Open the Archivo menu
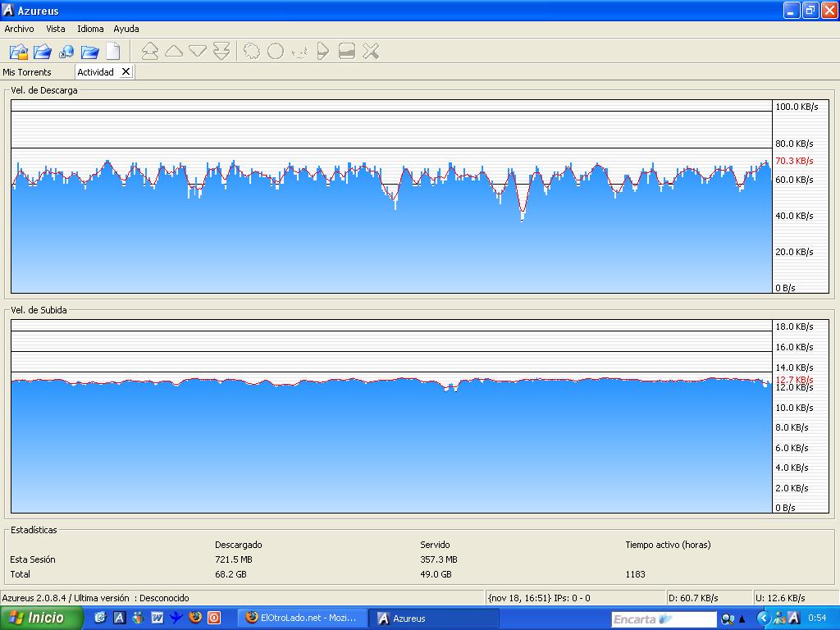Image resolution: width=840 pixels, height=630 pixels. coord(20,29)
